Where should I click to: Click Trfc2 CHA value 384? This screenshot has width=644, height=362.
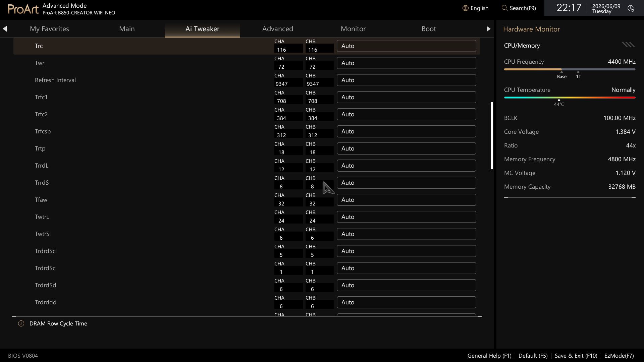[281, 118]
